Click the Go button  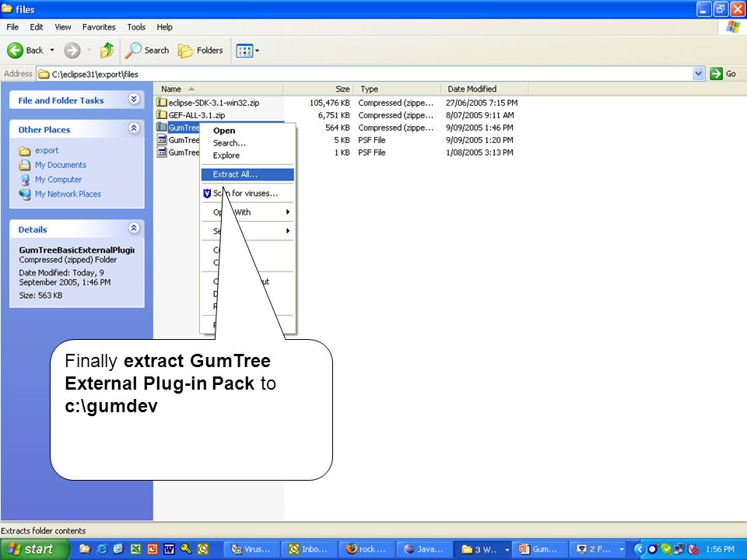(723, 74)
